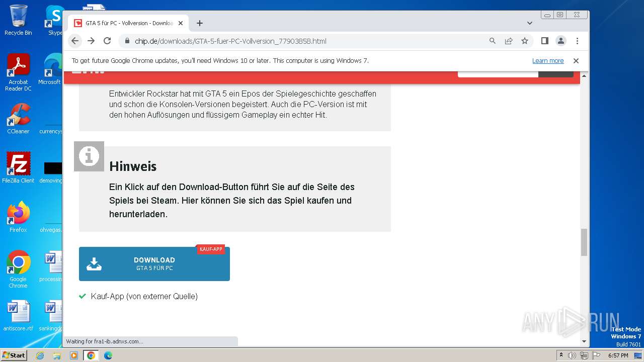Open the Chrome three-dot menu
Image resolution: width=644 pixels, height=362 pixels.
(x=577, y=41)
